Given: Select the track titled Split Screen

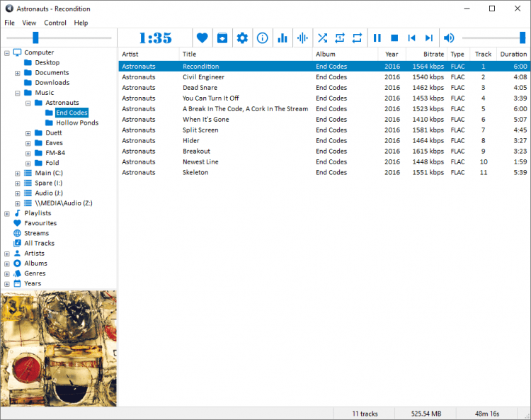Looking at the screenshot, I should point(200,130).
